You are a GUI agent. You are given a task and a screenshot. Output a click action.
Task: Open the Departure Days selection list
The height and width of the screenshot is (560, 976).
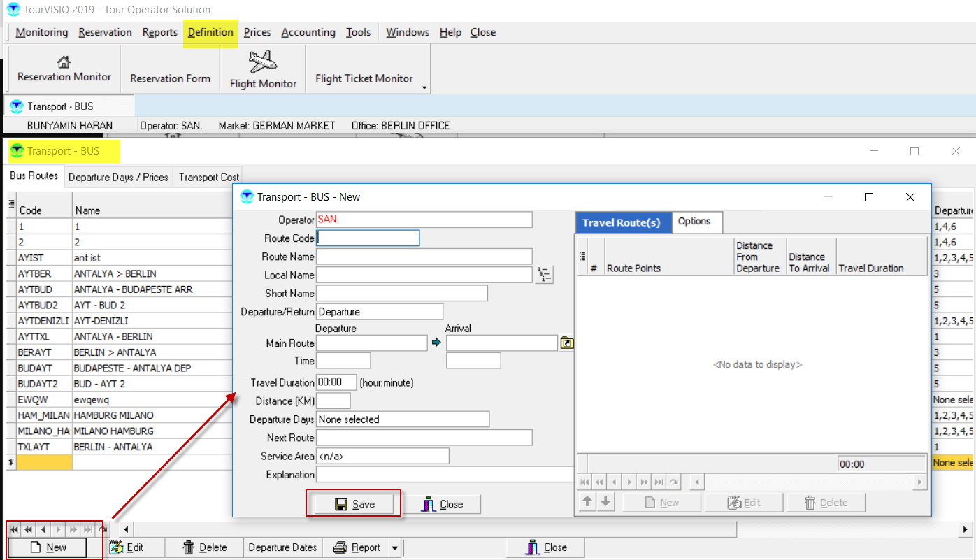402,419
